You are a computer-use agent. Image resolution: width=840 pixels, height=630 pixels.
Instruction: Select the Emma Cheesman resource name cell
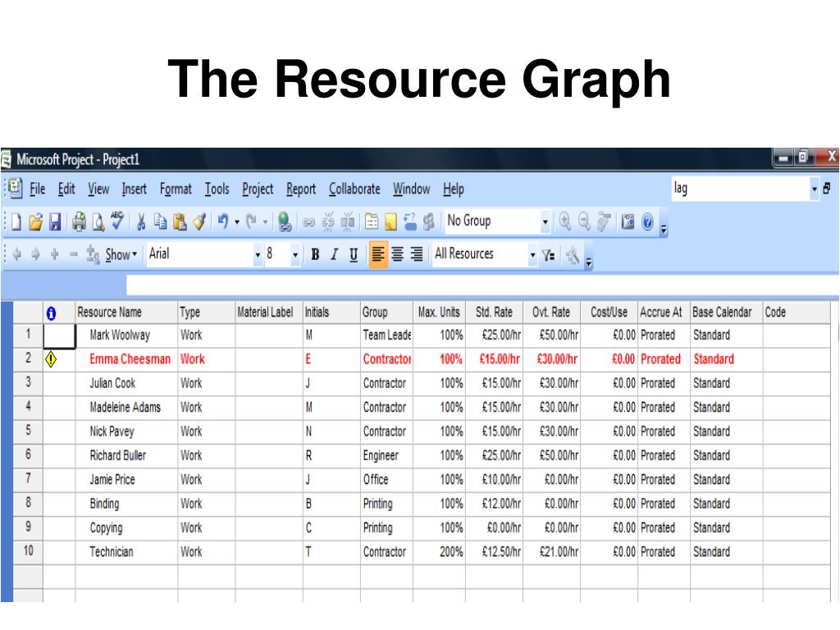click(126, 359)
